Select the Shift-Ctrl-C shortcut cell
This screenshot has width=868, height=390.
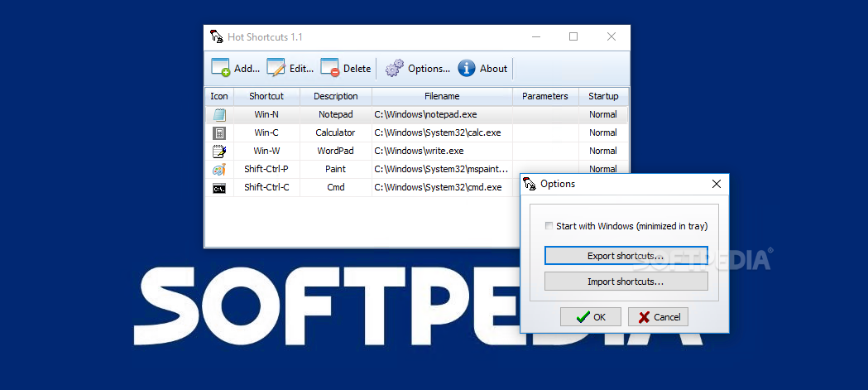pyautogui.click(x=266, y=188)
